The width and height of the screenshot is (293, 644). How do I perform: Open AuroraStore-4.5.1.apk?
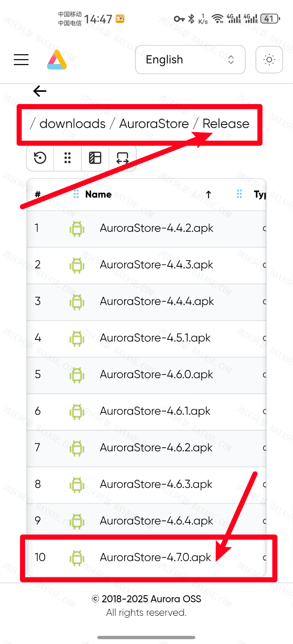(155, 338)
